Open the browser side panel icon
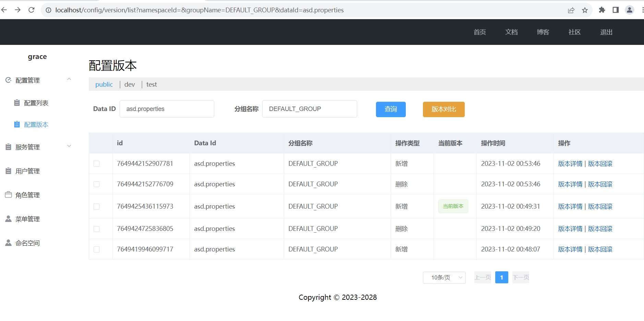Screen dimensions: 644x321 click(x=616, y=10)
